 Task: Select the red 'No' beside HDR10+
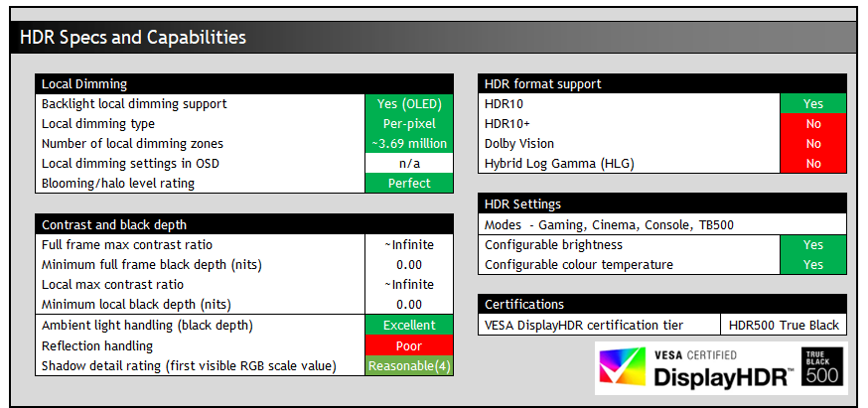[x=812, y=124]
